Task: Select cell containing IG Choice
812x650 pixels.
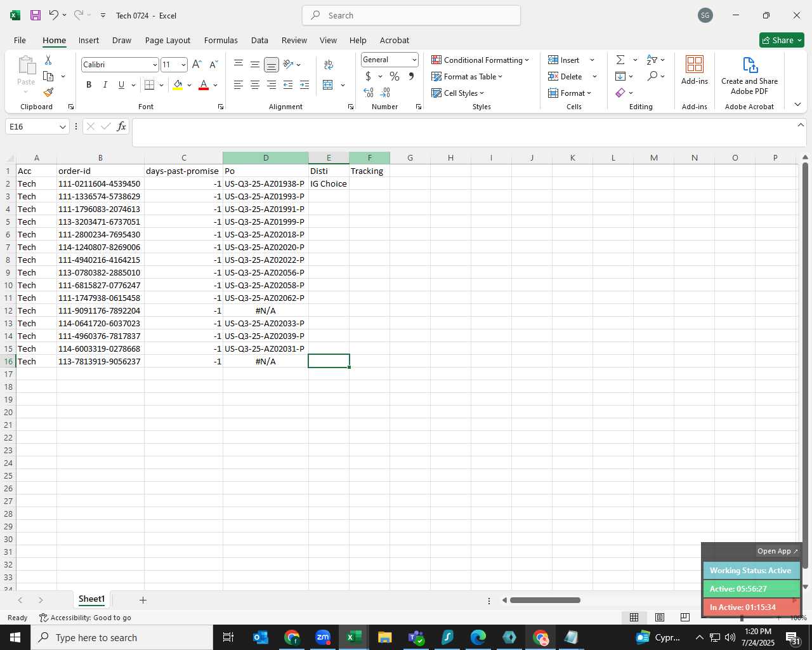Action: [329, 183]
